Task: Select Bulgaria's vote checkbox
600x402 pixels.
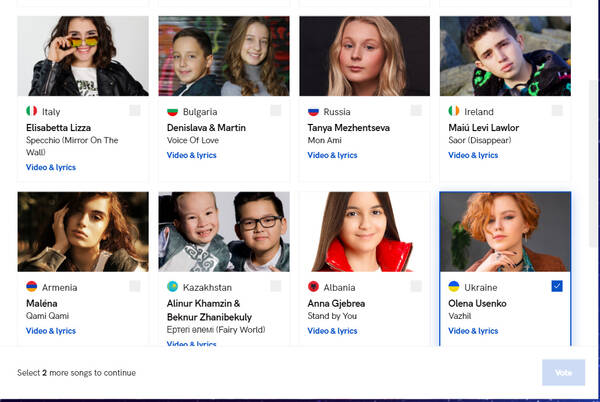Action: [x=276, y=111]
